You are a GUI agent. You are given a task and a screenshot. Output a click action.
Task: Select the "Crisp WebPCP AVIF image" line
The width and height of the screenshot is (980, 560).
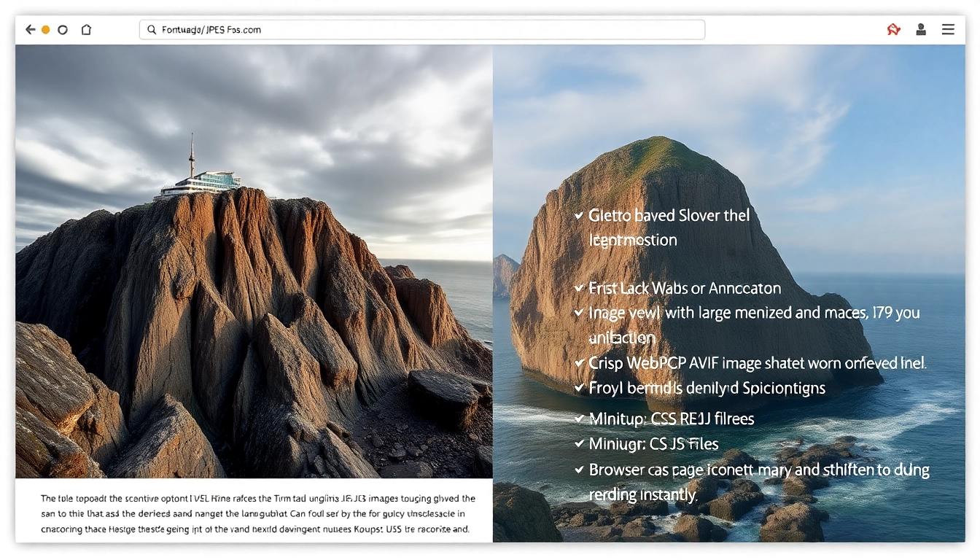pyautogui.click(x=757, y=363)
